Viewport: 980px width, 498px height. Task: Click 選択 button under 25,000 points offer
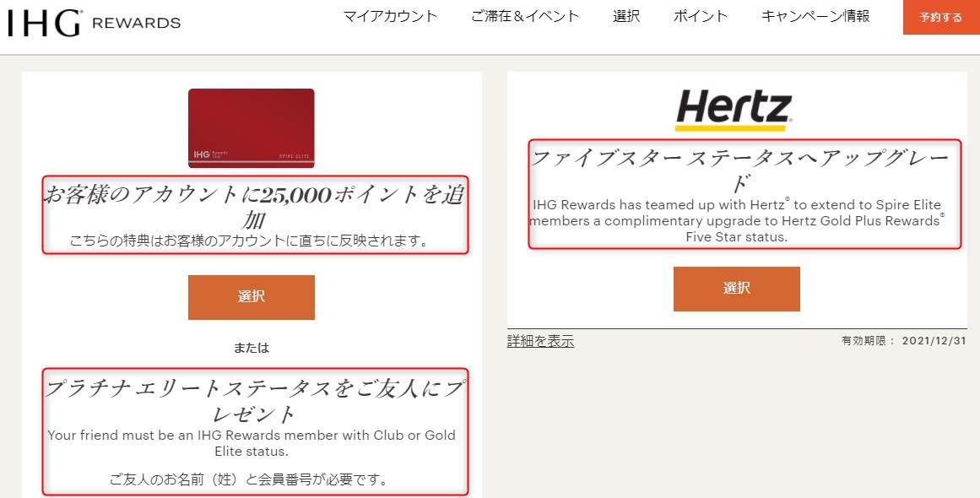tap(252, 297)
